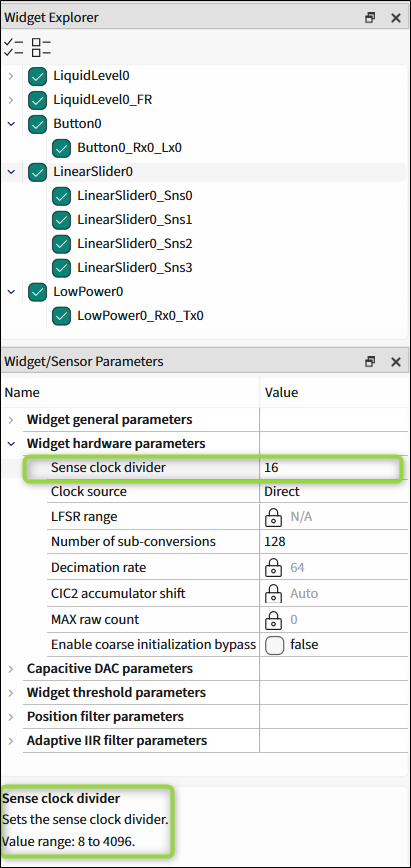Click the uncheck-all icon in Widget Explorer
The image size is (411, 868).
tap(41, 47)
